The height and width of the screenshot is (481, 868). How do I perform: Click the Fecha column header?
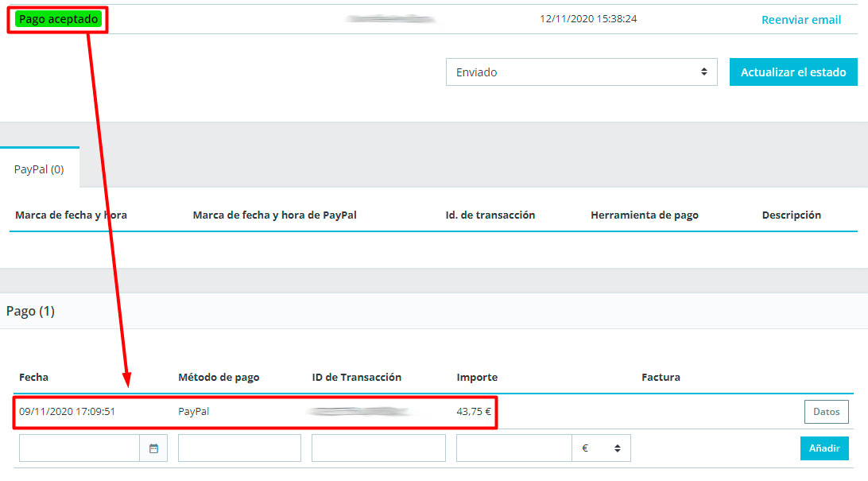coord(33,377)
